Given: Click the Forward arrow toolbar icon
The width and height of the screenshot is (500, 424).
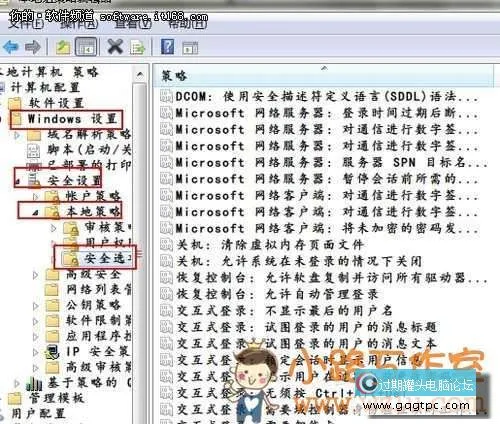Looking at the screenshot, I should pyautogui.click(x=33, y=47).
